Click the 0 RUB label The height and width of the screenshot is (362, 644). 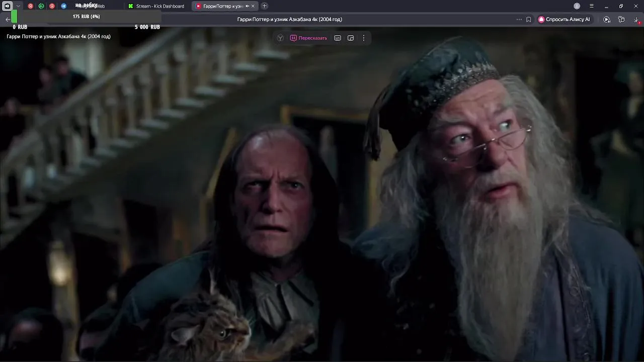point(20,27)
